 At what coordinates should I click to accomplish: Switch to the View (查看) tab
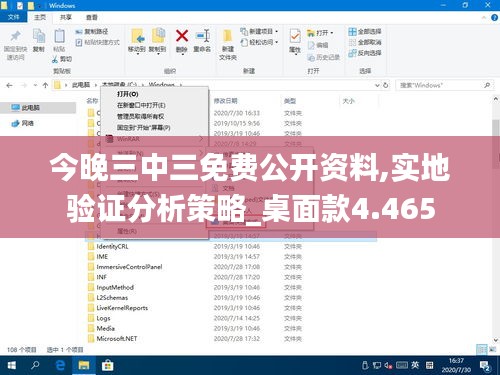tap(92, 17)
